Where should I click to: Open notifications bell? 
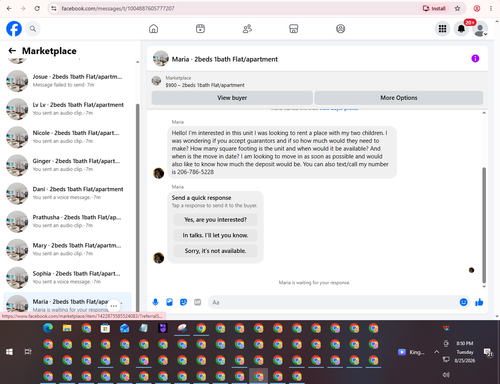point(461,29)
